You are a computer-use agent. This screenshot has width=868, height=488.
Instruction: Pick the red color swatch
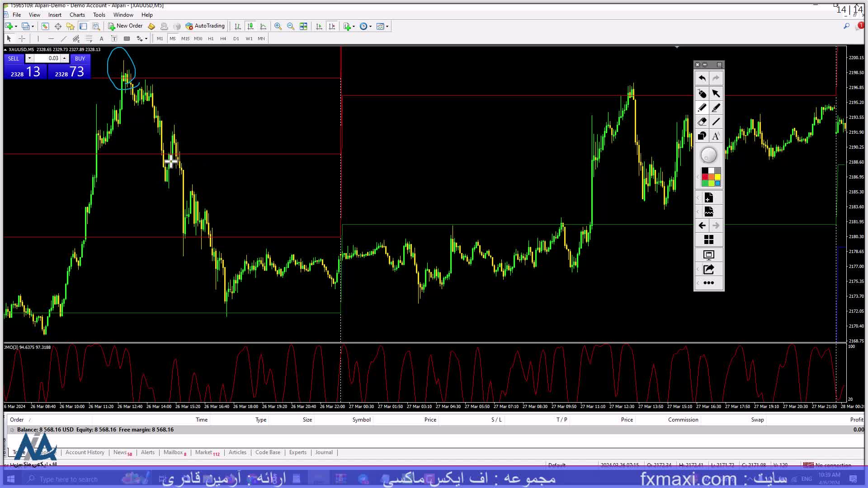(x=705, y=177)
